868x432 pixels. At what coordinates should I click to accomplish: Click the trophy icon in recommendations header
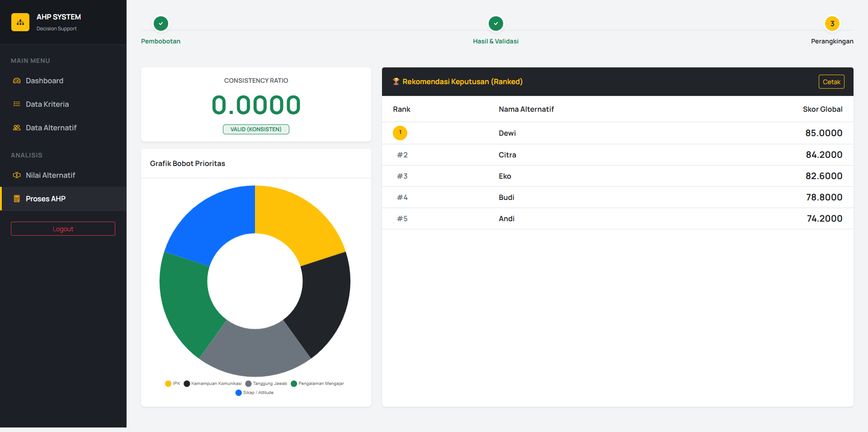click(396, 81)
